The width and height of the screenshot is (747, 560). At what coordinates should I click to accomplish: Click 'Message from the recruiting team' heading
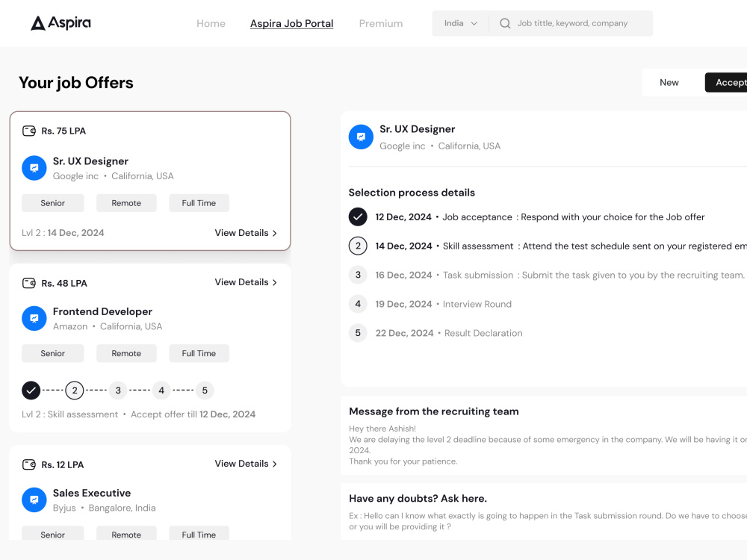tap(433, 411)
